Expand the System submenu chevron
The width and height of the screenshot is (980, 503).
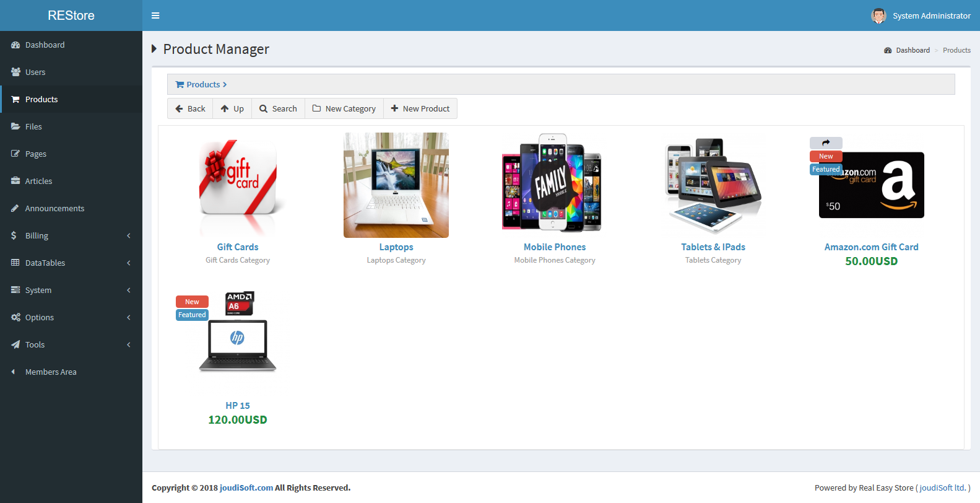(x=129, y=290)
